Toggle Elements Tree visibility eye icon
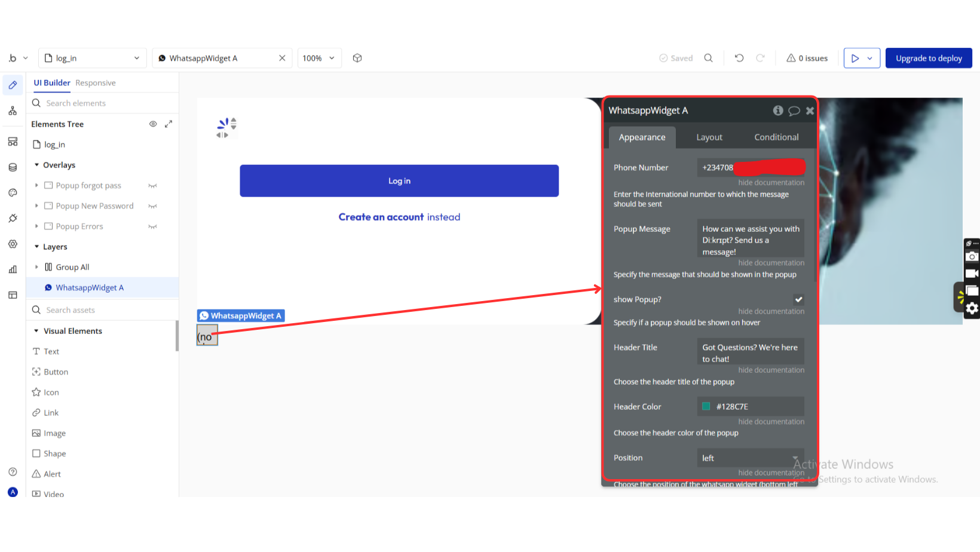Viewport: 980px width, 552px height. click(153, 124)
